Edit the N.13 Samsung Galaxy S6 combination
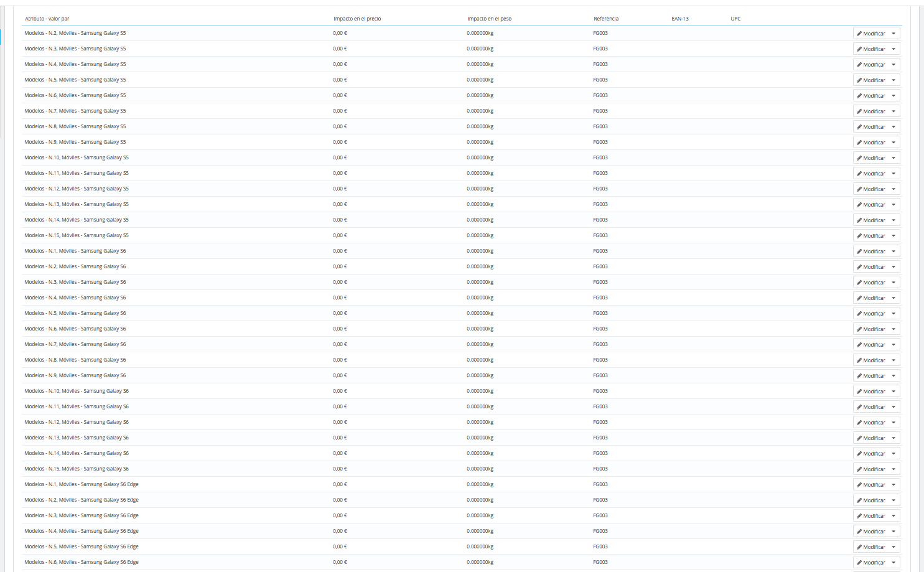924x572 pixels. click(870, 438)
